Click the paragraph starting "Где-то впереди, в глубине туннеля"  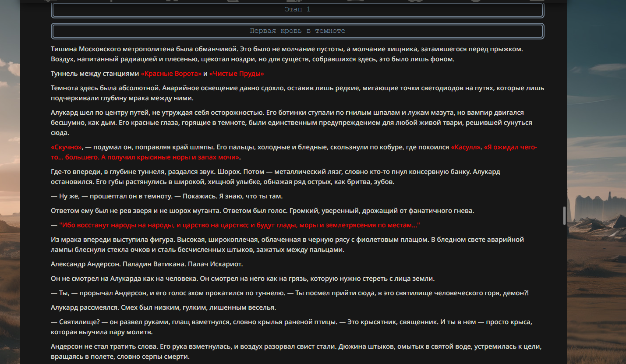(x=276, y=177)
